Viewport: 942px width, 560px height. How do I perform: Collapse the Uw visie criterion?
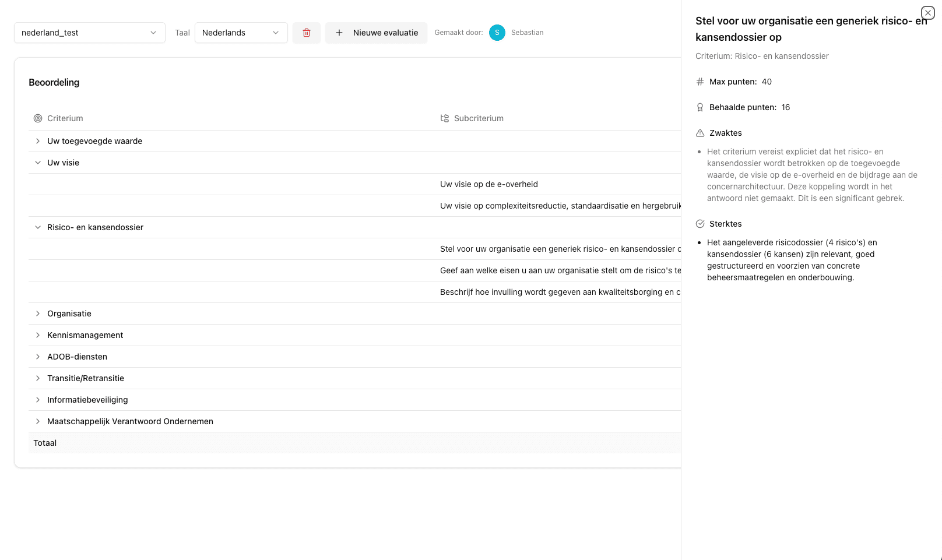point(38,163)
